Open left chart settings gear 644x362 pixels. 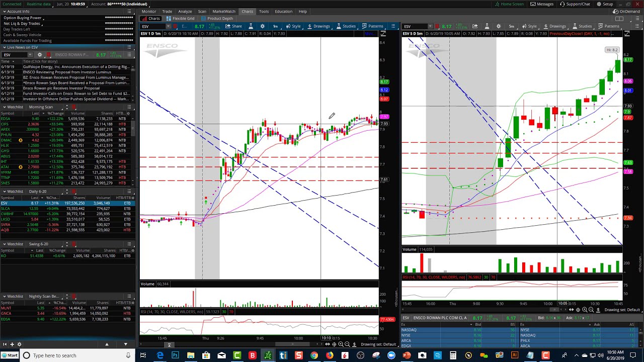point(262,26)
